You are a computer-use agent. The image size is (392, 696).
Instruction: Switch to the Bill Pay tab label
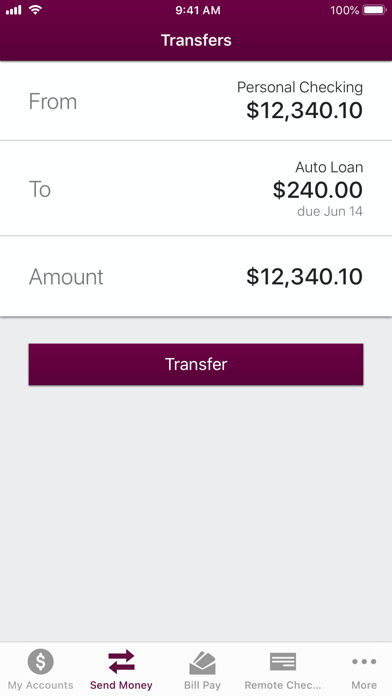(202, 685)
